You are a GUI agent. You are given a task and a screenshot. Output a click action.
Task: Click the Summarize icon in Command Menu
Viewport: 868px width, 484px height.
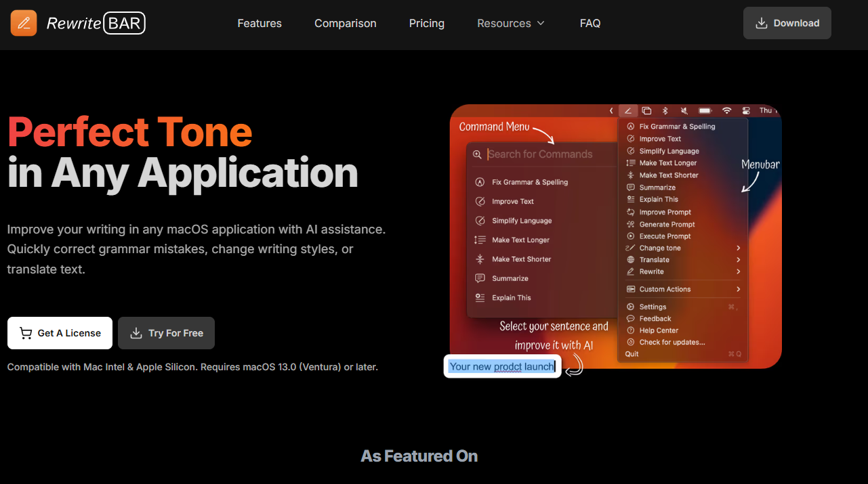point(480,278)
